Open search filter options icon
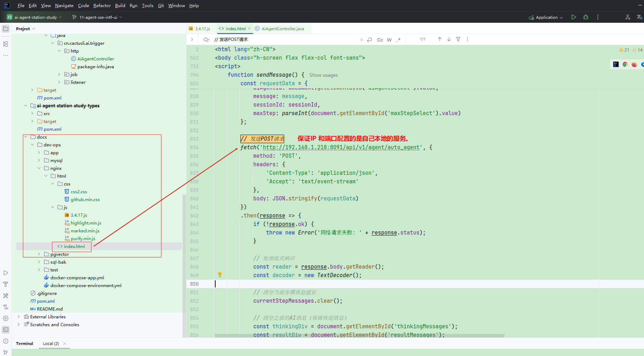 click(458, 39)
